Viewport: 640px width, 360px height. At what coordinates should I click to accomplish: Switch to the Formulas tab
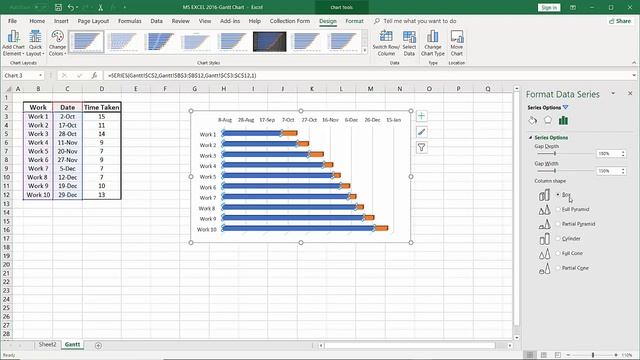tap(129, 21)
